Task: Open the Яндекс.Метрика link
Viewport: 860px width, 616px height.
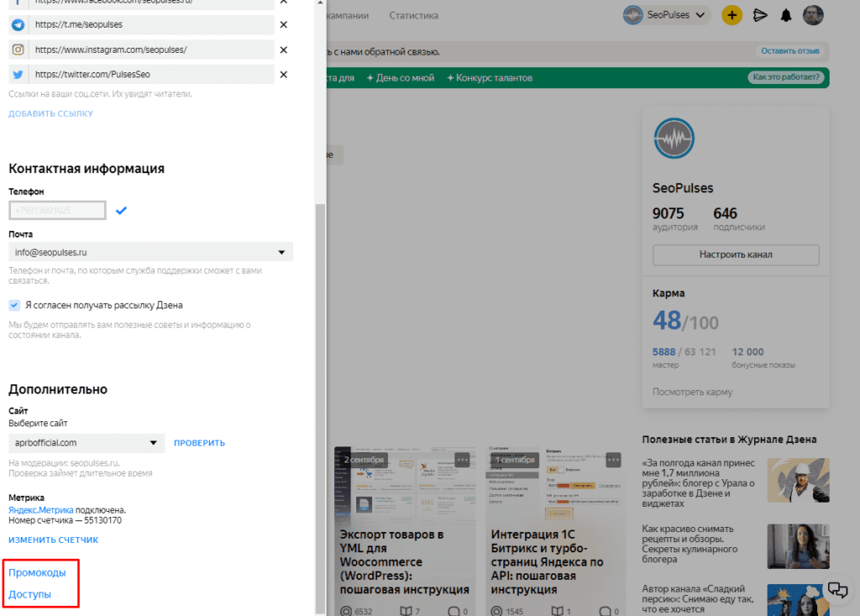Action: [x=40, y=510]
